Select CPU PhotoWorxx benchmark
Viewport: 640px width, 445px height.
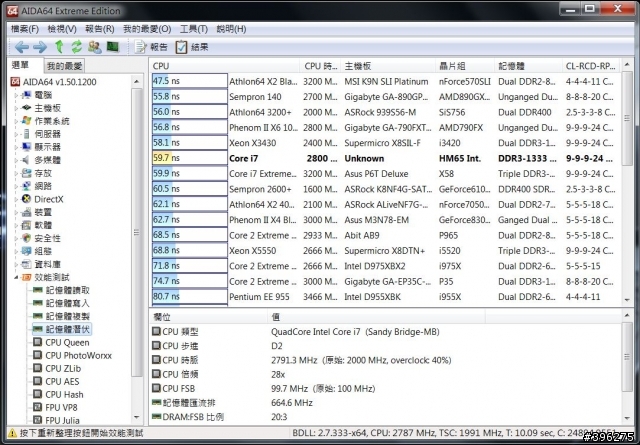78,356
